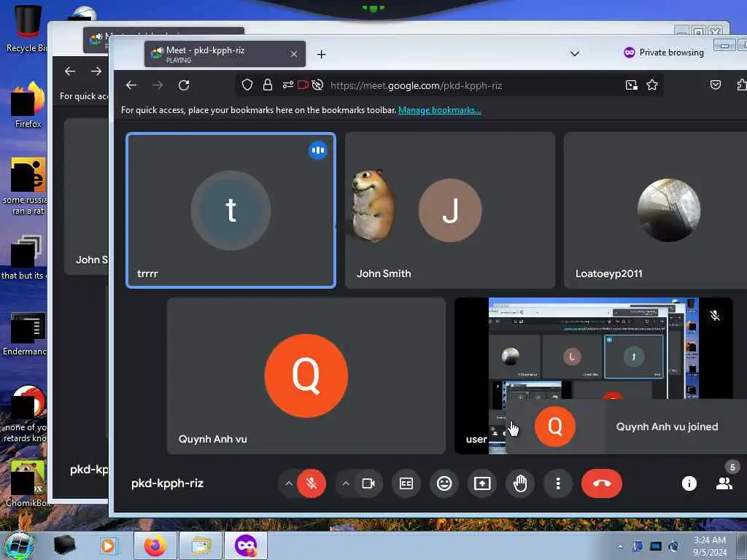Click the Quynh Anh vu joined notification
This screenshot has height=560, width=747.
click(x=626, y=427)
